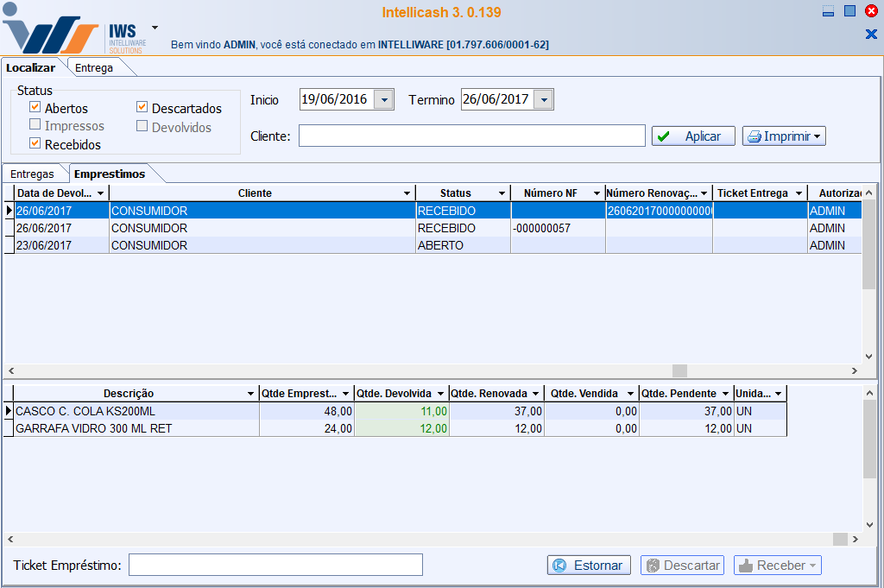This screenshot has width=884, height=588.
Task: Click the Estornar undo button
Action: point(589,566)
